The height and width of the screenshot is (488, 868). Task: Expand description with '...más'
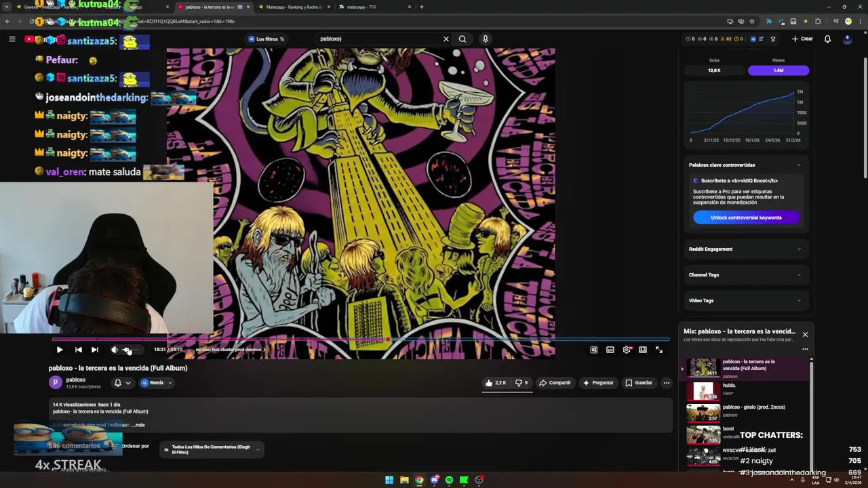pyautogui.click(x=138, y=425)
